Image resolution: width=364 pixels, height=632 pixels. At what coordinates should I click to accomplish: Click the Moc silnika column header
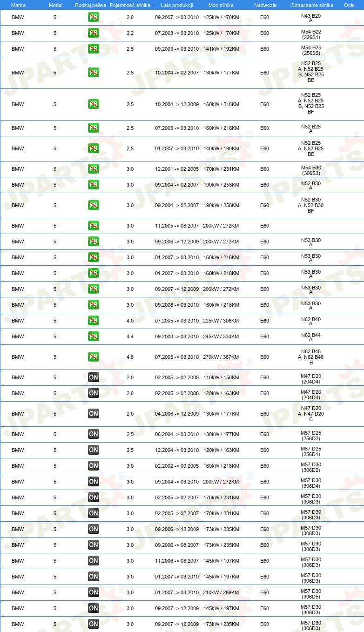(x=221, y=5)
